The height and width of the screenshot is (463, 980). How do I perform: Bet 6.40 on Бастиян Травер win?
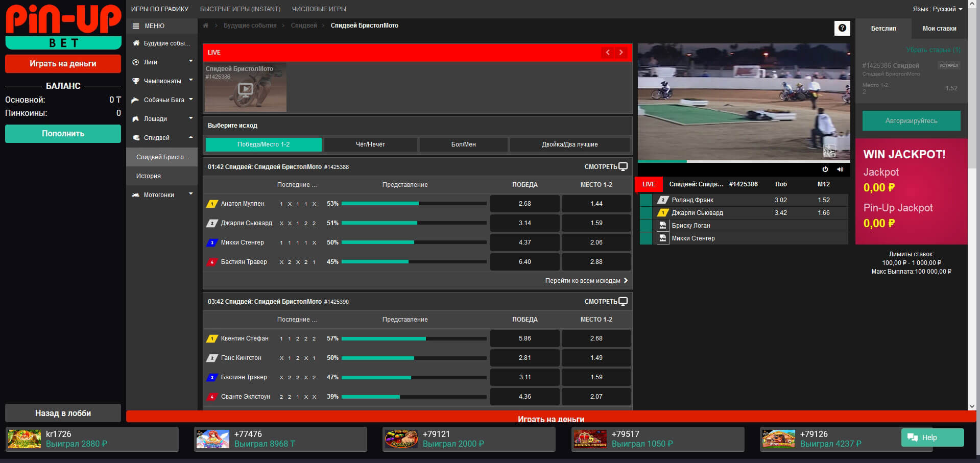tap(524, 262)
